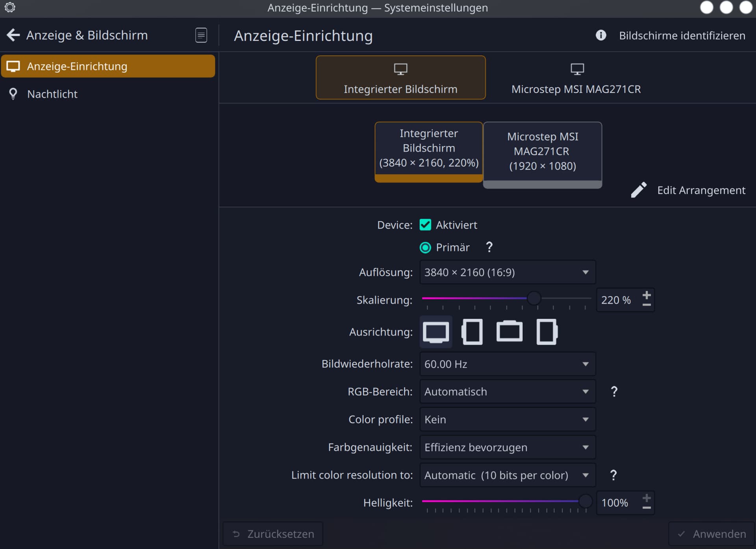
Task: Click the back arrow to leave Anzeige & Bildschirm
Action: click(x=13, y=35)
